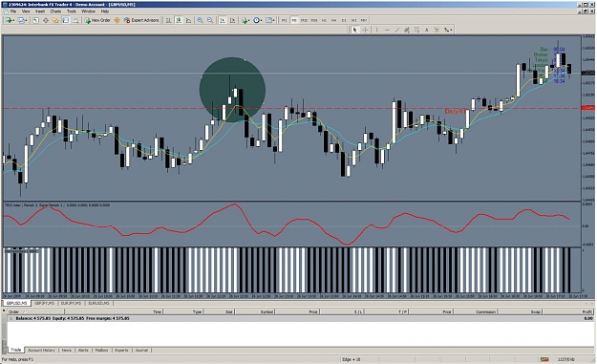Switch timeframe to M30
This screenshot has height=364, width=597.
tap(314, 20)
